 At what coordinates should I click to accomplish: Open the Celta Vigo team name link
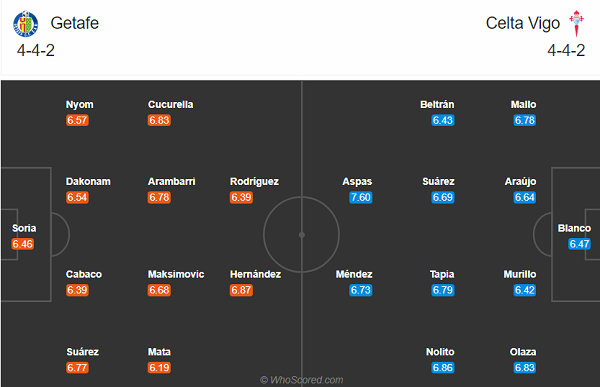click(523, 23)
